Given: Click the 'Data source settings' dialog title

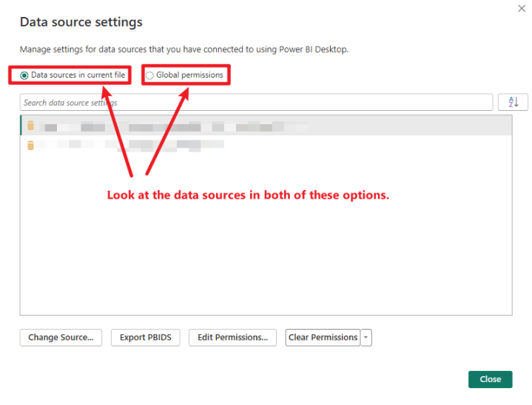Looking at the screenshot, I should pos(81,22).
